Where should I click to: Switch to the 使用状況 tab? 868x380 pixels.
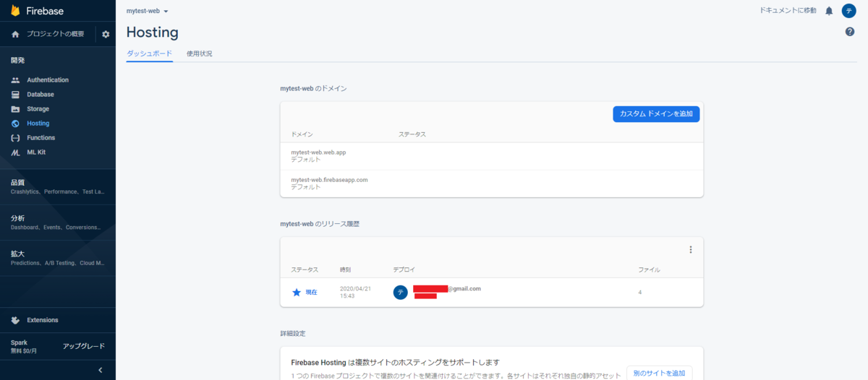(200, 53)
